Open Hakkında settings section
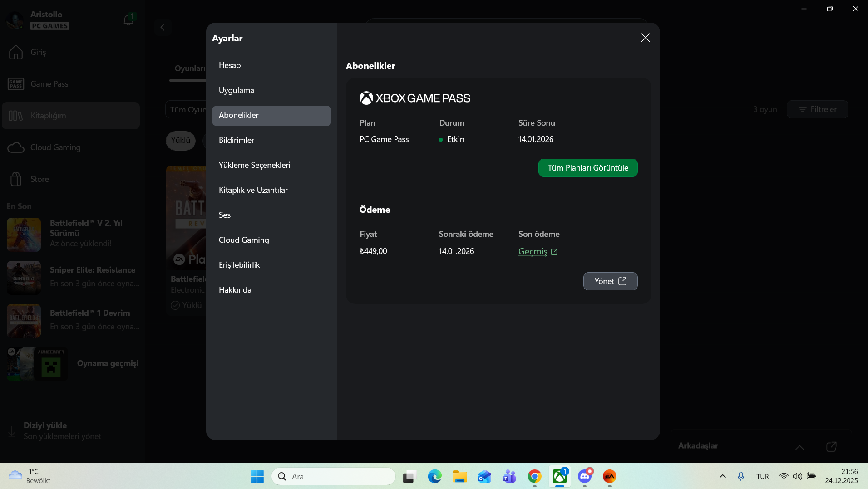Viewport: 868px width, 489px height. 271,290
